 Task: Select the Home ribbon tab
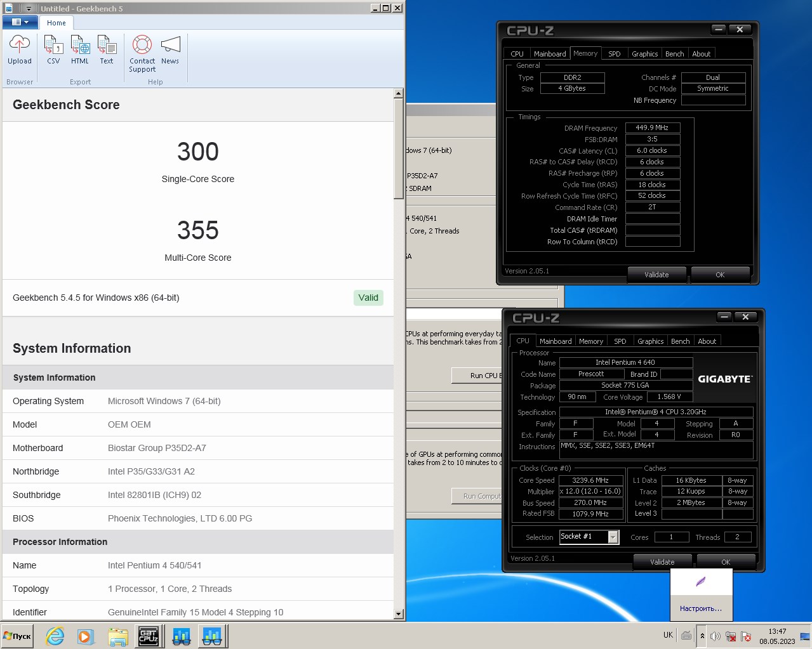coord(57,23)
